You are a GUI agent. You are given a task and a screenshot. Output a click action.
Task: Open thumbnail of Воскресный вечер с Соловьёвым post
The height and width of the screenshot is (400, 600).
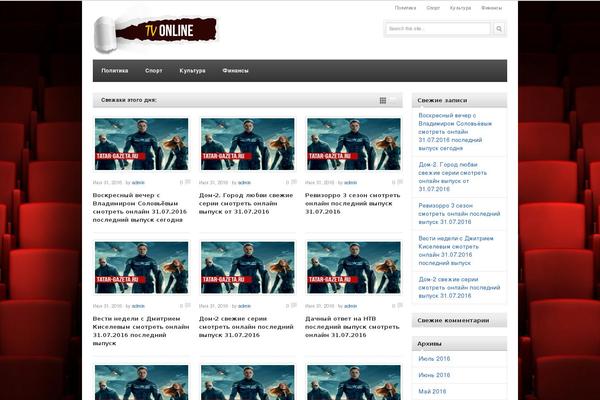(142, 144)
